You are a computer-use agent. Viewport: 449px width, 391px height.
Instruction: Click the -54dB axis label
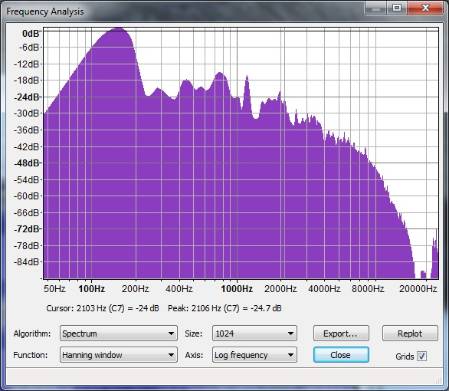[x=27, y=180]
